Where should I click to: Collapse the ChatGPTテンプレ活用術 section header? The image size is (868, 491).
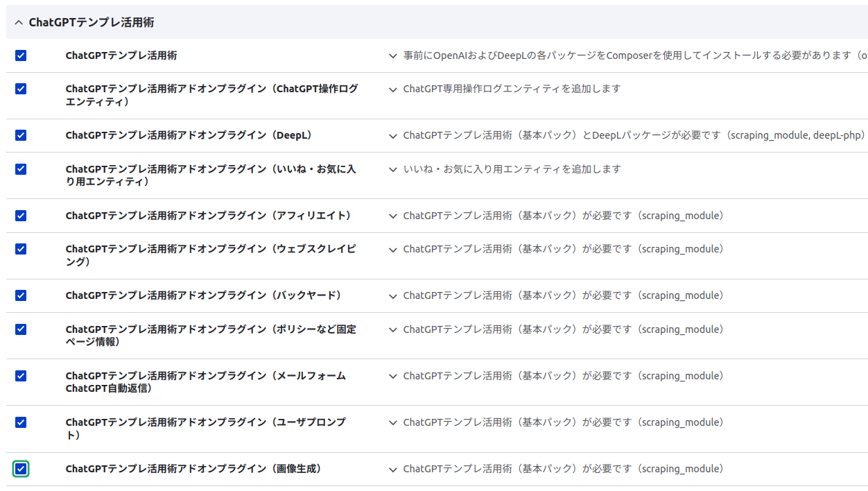click(19, 21)
